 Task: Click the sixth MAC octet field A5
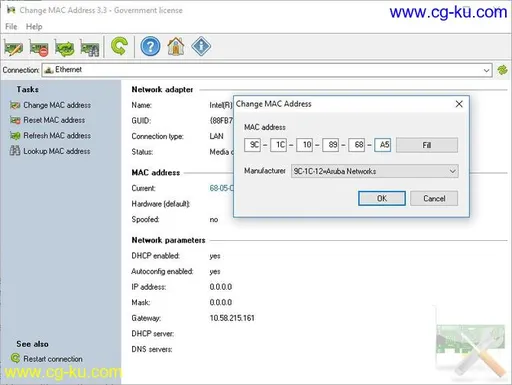(383, 145)
